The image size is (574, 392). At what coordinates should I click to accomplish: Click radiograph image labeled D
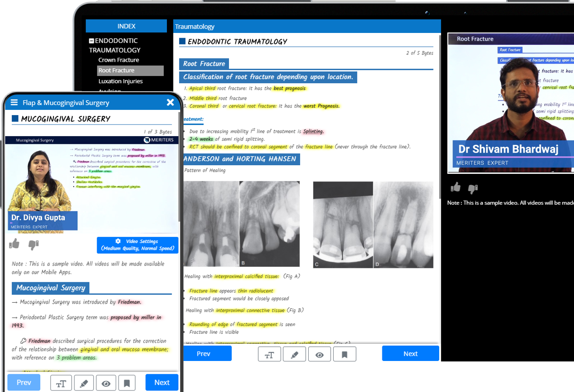pyautogui.click(x=403, y=225)
